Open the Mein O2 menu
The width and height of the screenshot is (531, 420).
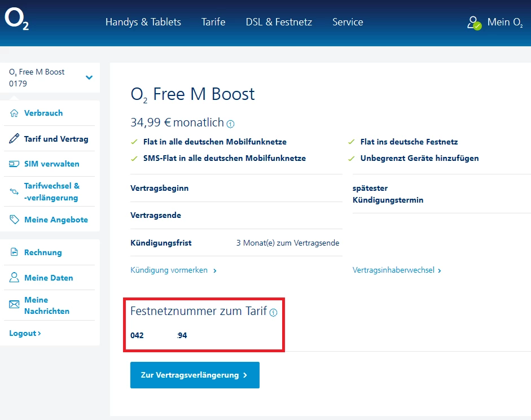point(505,23)
